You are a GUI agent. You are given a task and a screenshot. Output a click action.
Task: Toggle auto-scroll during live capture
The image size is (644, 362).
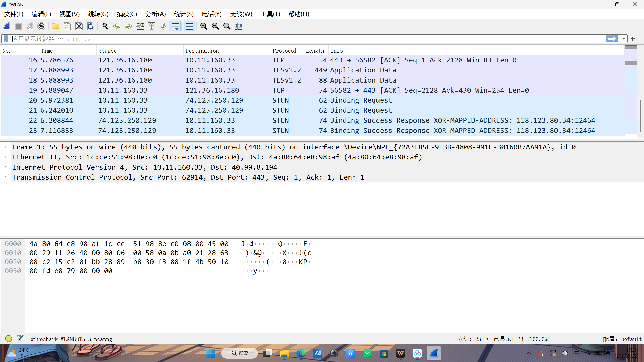(x=175, y=26)
